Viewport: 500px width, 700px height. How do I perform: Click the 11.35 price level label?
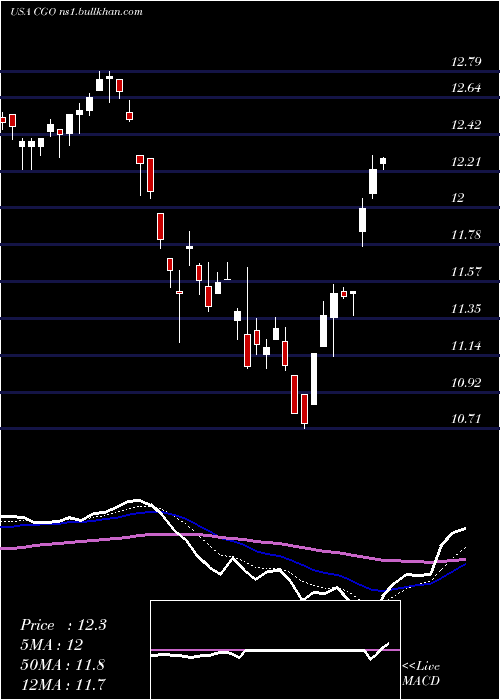click(466, 309)
